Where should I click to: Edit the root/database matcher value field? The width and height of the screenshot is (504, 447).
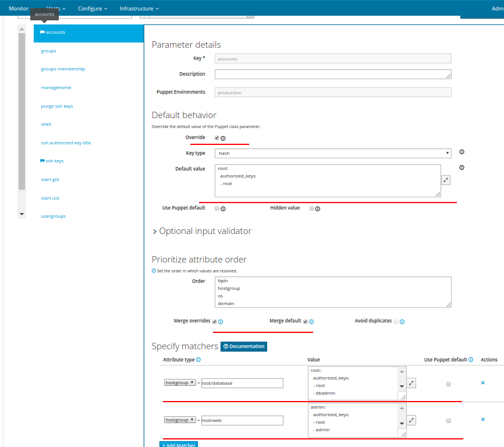point(242,383)
